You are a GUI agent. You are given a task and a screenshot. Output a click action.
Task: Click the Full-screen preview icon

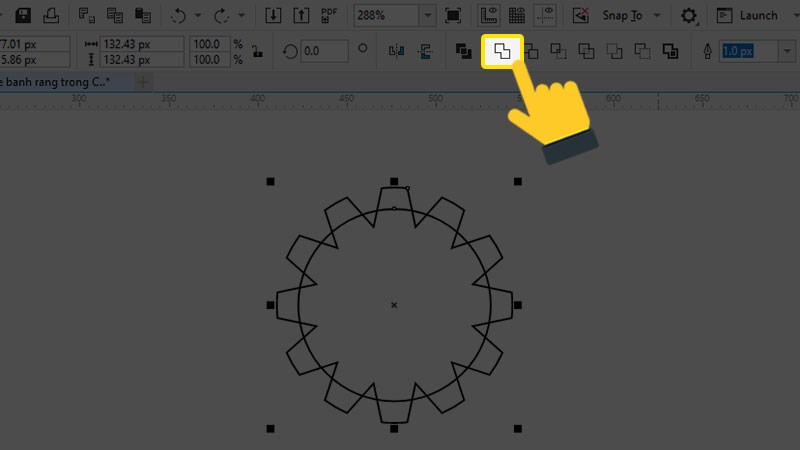[x=453, y=15]
